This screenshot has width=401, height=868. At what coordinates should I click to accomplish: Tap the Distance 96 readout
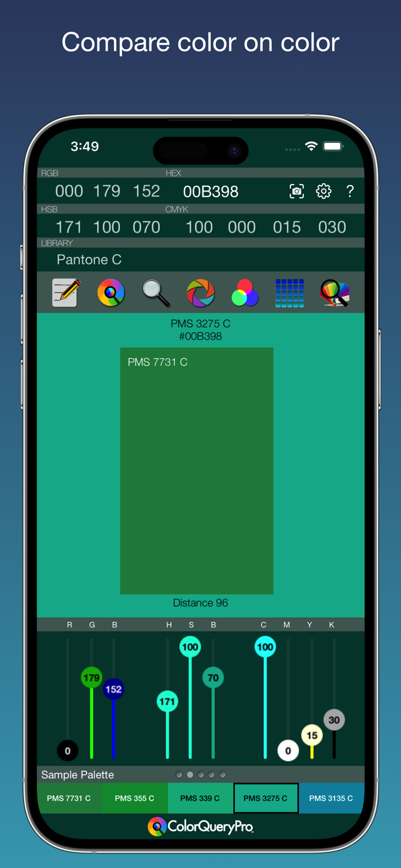pos(201,603)
